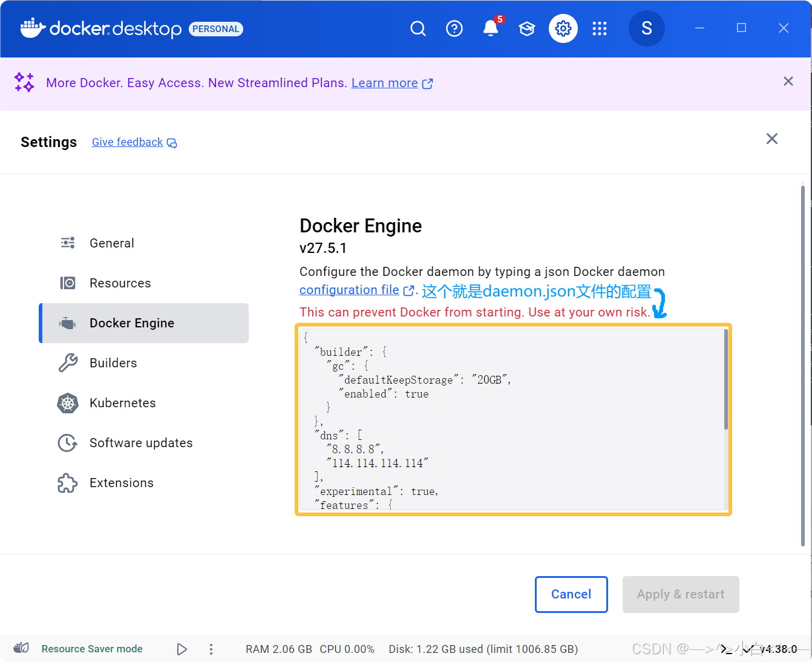This screenshot has height=662, width=812.
Task: Click the settings page scrollbar
Action: click(802, 365)
